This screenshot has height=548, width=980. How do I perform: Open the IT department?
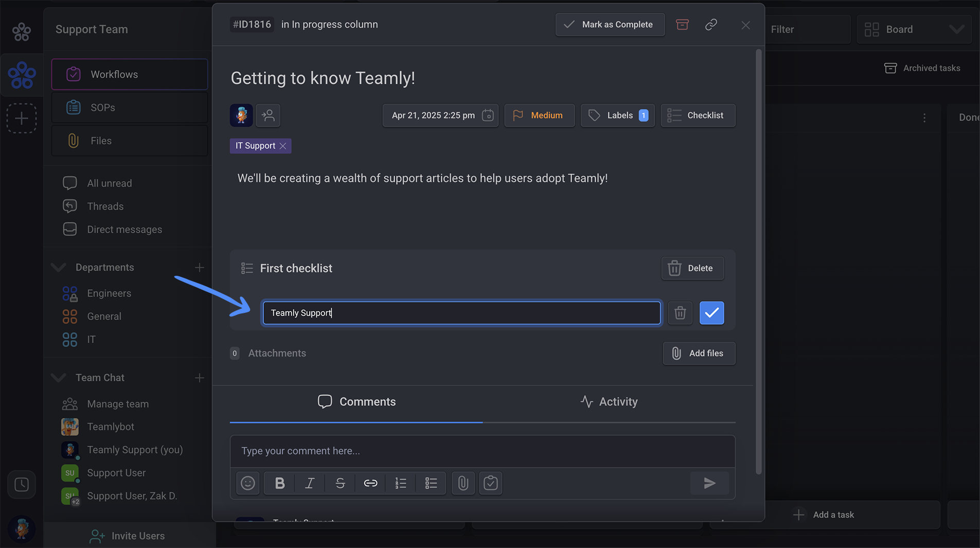91,340
